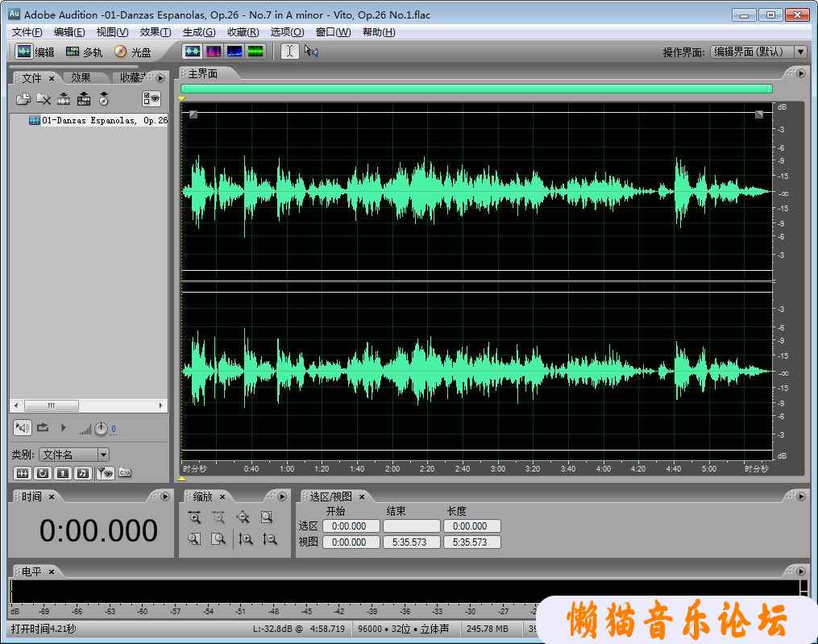This screenshot has width=818, height=644.
Task: Click the edit file waveform icon in the files panel
Action: point(64,98)
